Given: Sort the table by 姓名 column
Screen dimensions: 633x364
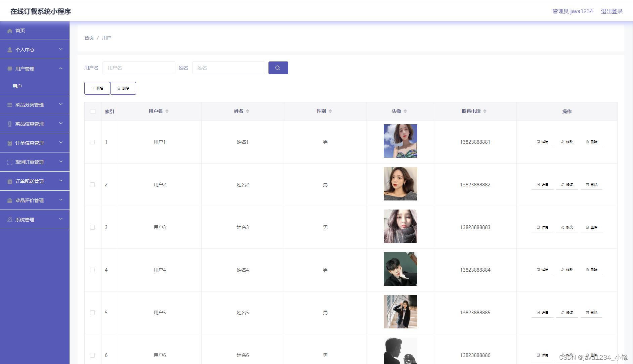Looking at the screenshot, I should pos(248,111).
